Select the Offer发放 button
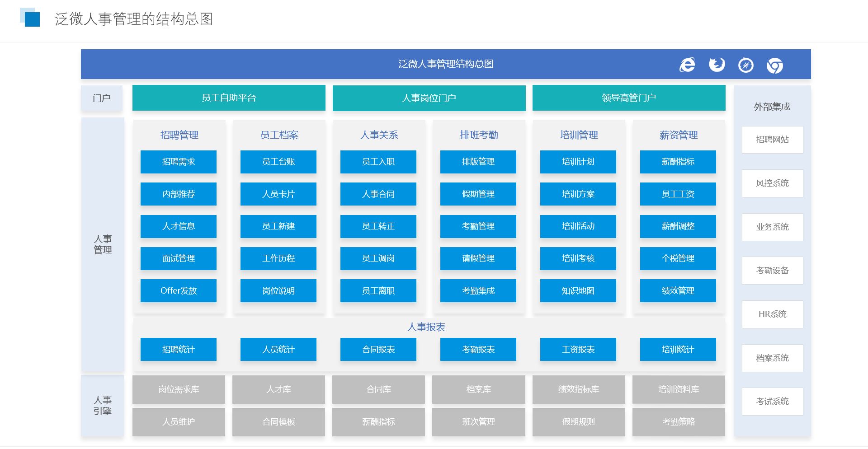The height and width of the screenshot is (449, 868). click(x=179, y=291)
